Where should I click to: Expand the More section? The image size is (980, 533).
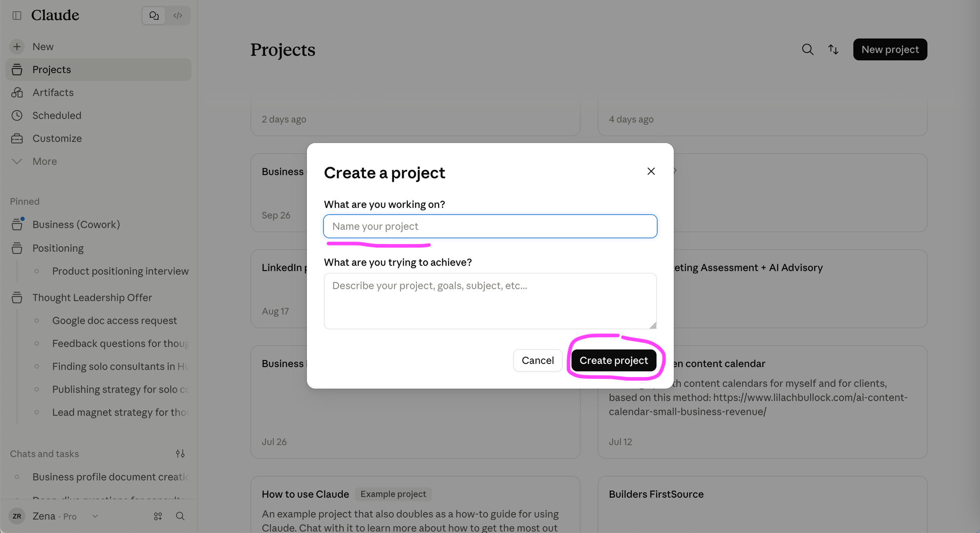[x=98, y=161]
